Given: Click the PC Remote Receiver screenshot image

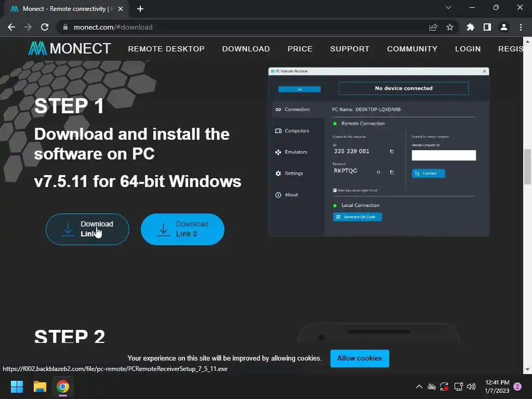Looking at the screenshot, I should pyautogui.click(x=379, y=152).
